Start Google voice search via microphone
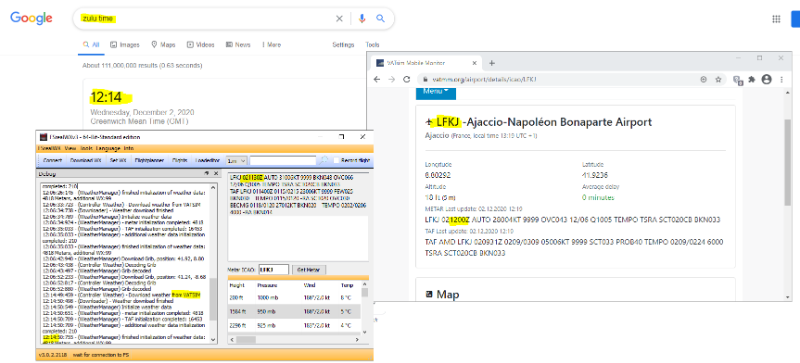 362,19
